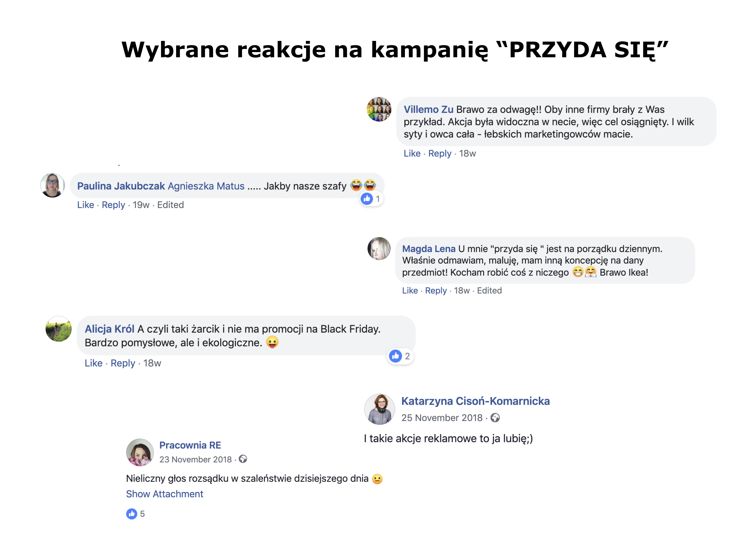The height and width of the screenshot is (534, 756).
Task: Click the 18w timestamp on Alicja Król's comment
Action: click(152, 363)
